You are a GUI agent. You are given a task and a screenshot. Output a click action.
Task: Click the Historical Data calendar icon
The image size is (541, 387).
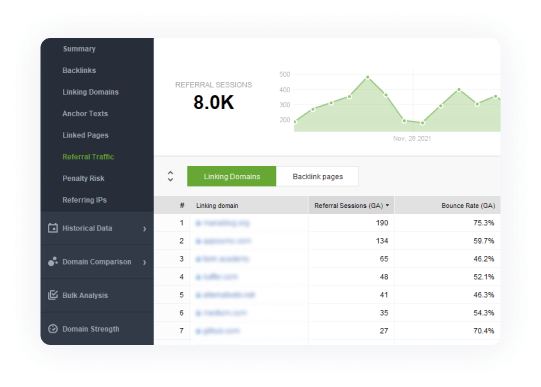tap(53, 228)
